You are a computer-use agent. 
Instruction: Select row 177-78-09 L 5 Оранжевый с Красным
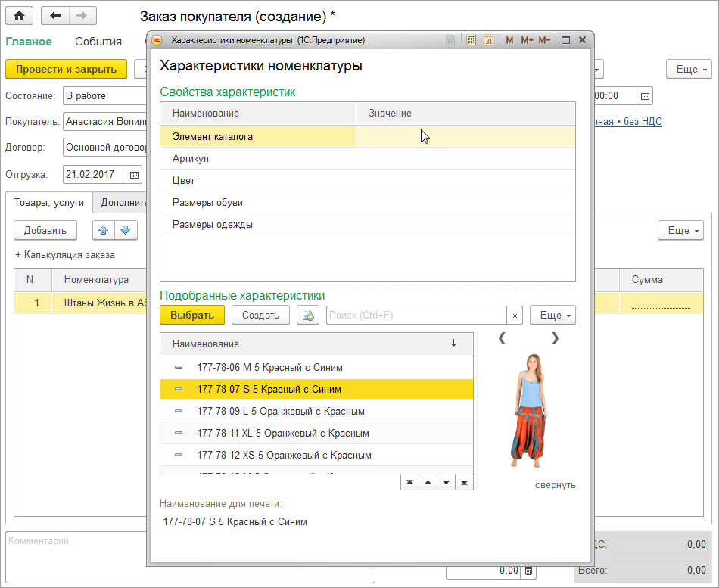tap(281, 412)
